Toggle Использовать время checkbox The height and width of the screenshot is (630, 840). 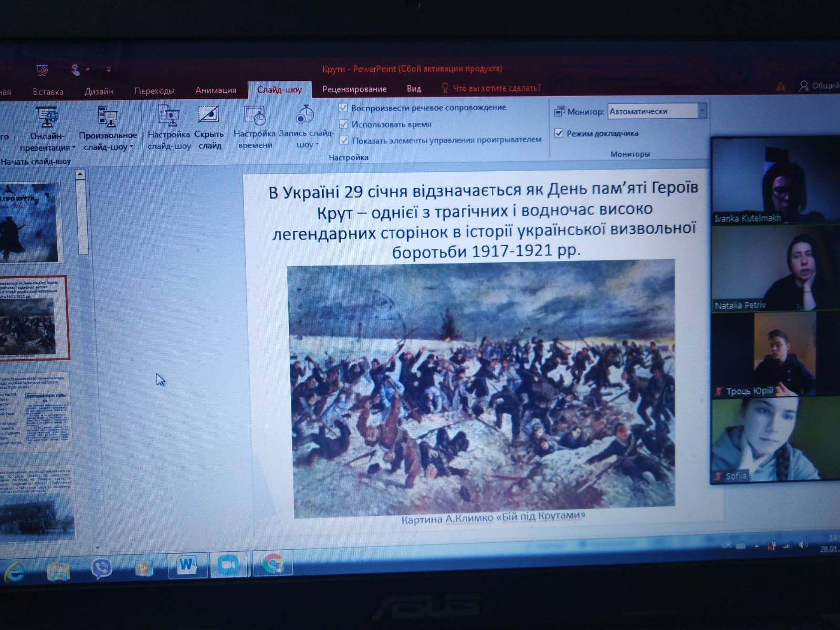[x=344, y=124]
